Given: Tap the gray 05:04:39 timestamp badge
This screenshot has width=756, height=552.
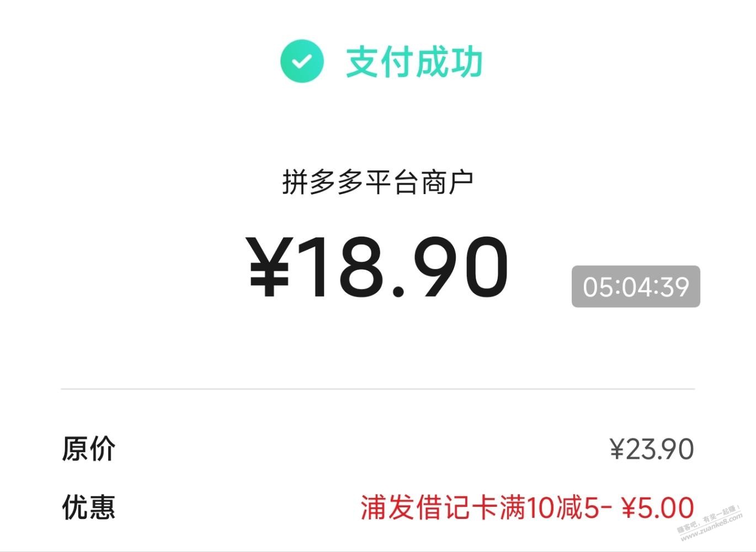Looking at the screenshot, I should pos(636,287).
